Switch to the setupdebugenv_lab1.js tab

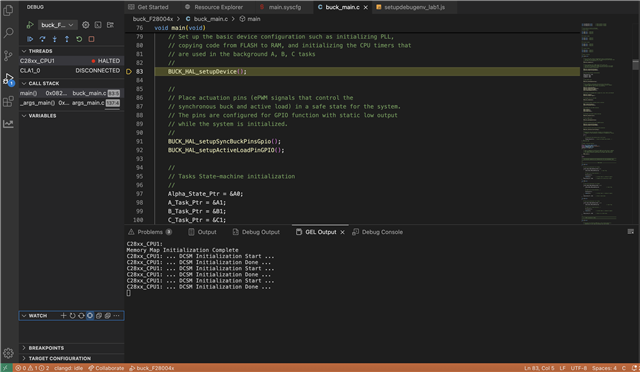point(411,7)
